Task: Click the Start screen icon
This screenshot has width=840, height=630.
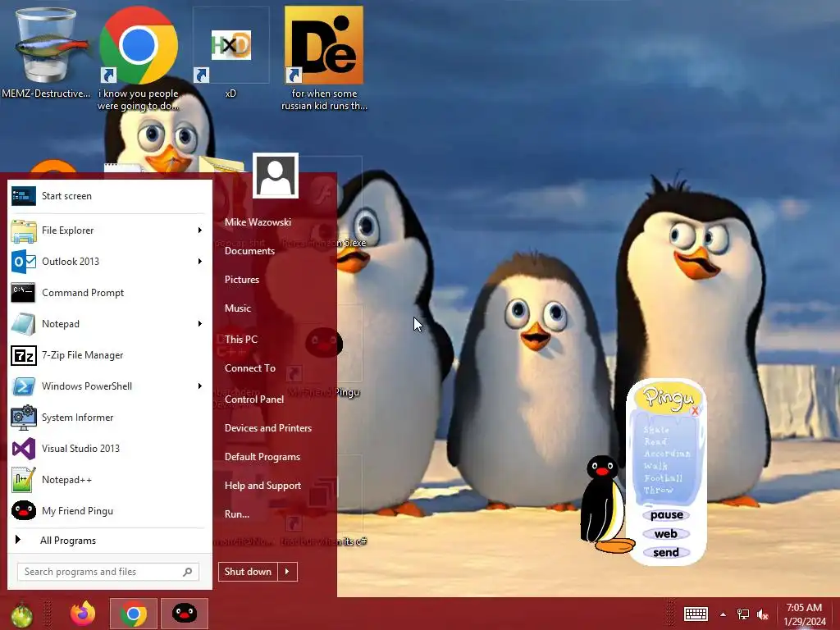Action: (x=24, y=196)
